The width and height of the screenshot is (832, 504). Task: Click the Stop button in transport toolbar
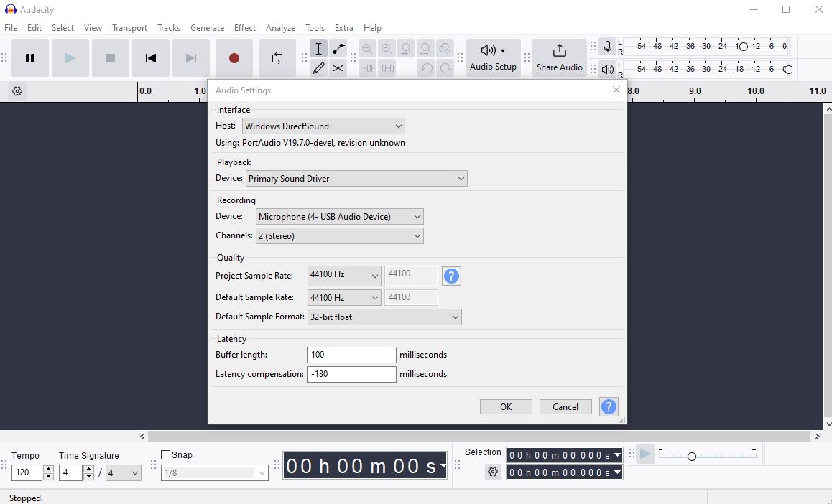tap(111, 57)
